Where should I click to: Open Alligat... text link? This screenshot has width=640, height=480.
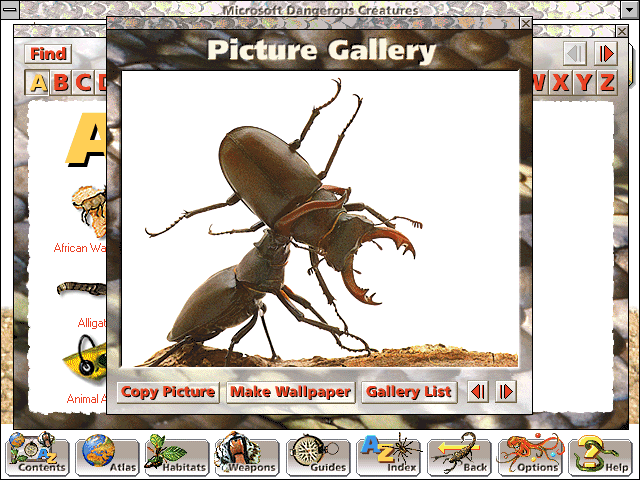coord(92,323)
